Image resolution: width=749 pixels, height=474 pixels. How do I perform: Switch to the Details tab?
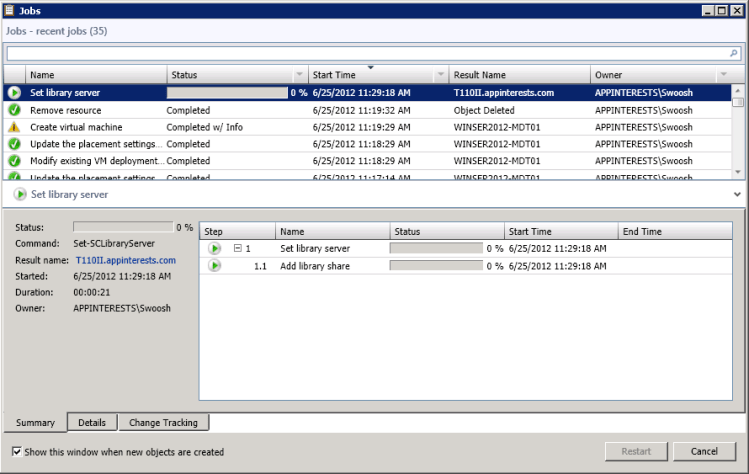click(91, 423)
